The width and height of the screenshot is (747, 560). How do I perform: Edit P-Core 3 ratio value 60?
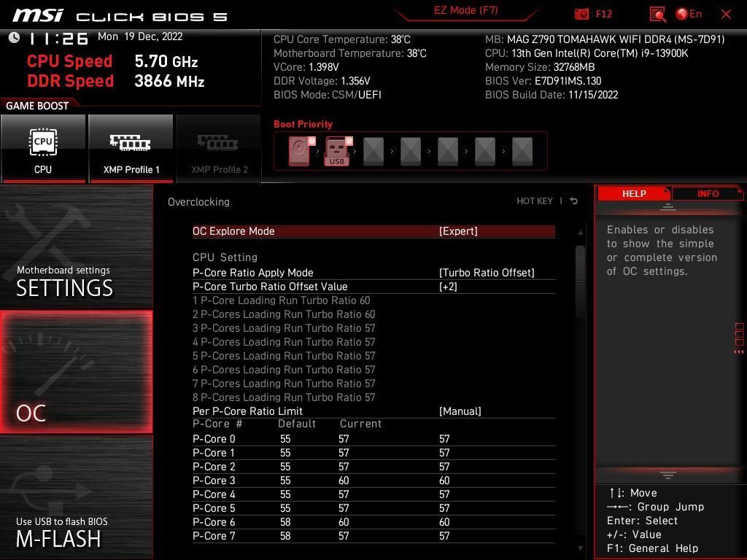click(x=444, y=481)
